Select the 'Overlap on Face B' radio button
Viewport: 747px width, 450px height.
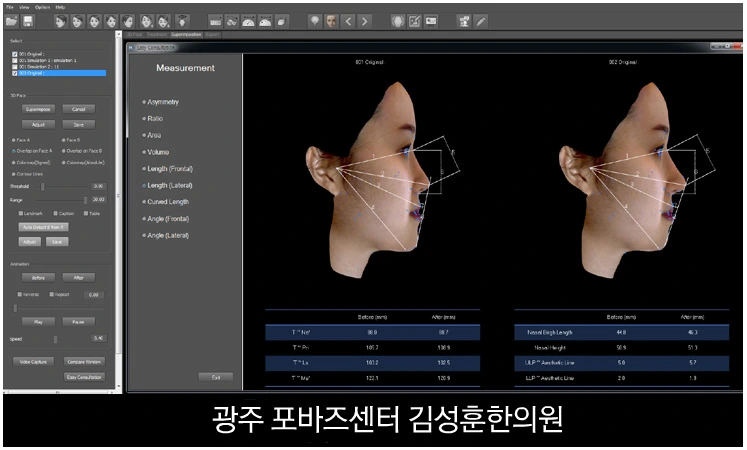[61, 150]
